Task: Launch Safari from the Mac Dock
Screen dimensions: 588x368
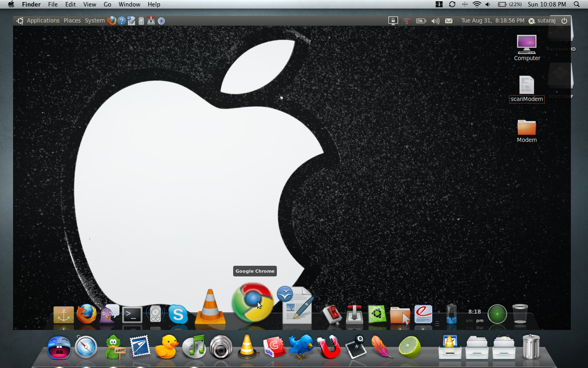Action: [x=86, y=347]
